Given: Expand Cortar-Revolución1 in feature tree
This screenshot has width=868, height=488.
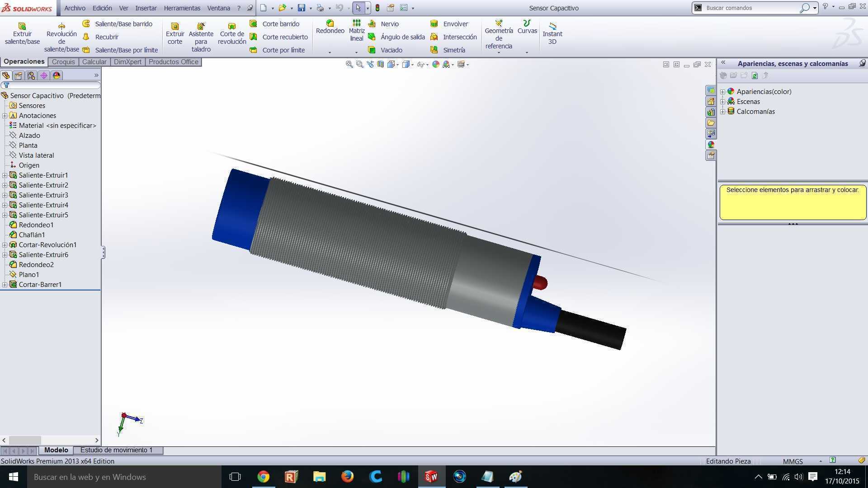Looking at the screenshot, I should pos(5,245).
